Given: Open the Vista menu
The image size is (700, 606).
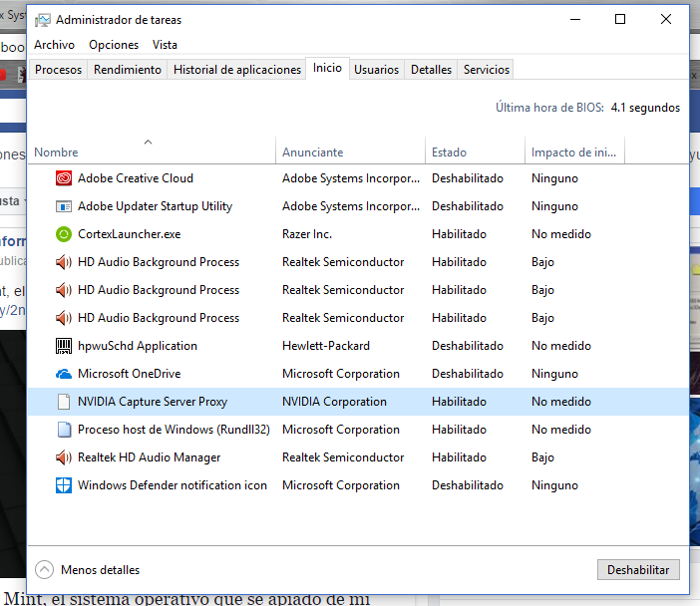Looking at the screenshot, I should coord(165,45).
